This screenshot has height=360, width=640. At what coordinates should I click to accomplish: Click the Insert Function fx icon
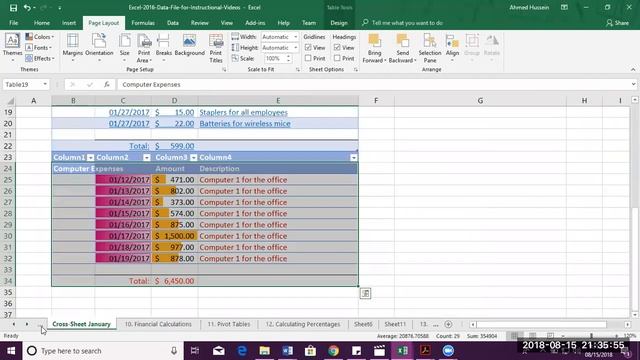(107, 84)
